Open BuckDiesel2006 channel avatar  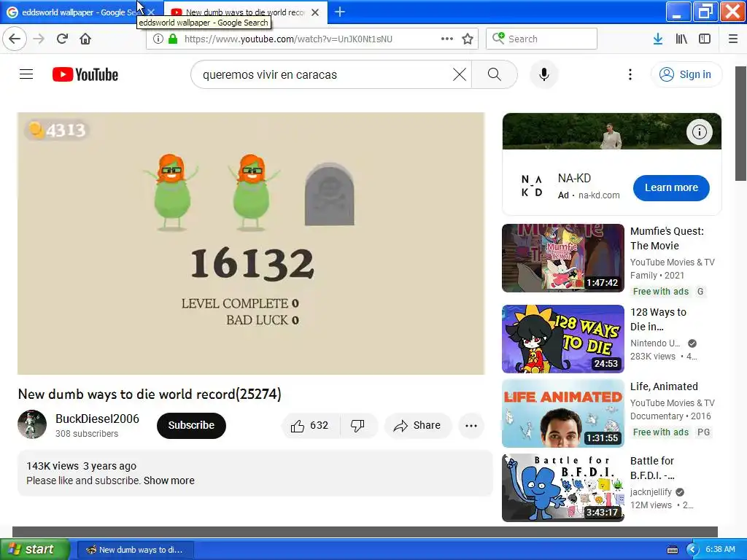(x=32, y=424)
